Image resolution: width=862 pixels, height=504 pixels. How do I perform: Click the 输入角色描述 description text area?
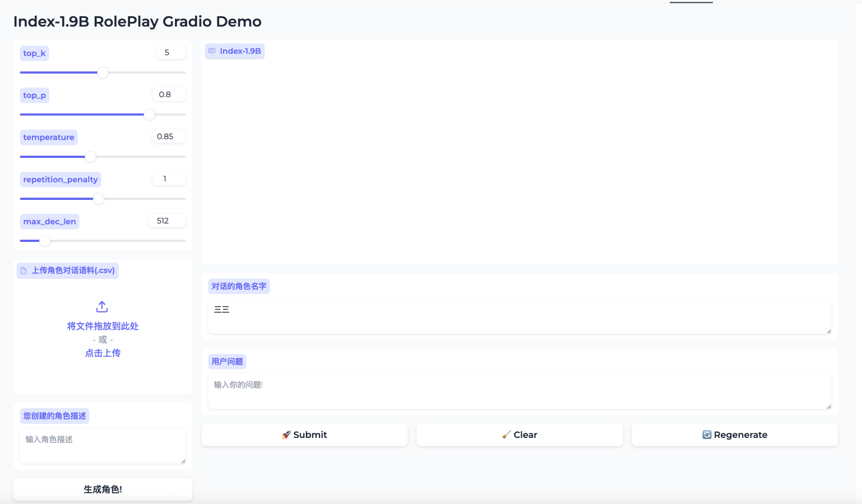(x=103, y=446)
